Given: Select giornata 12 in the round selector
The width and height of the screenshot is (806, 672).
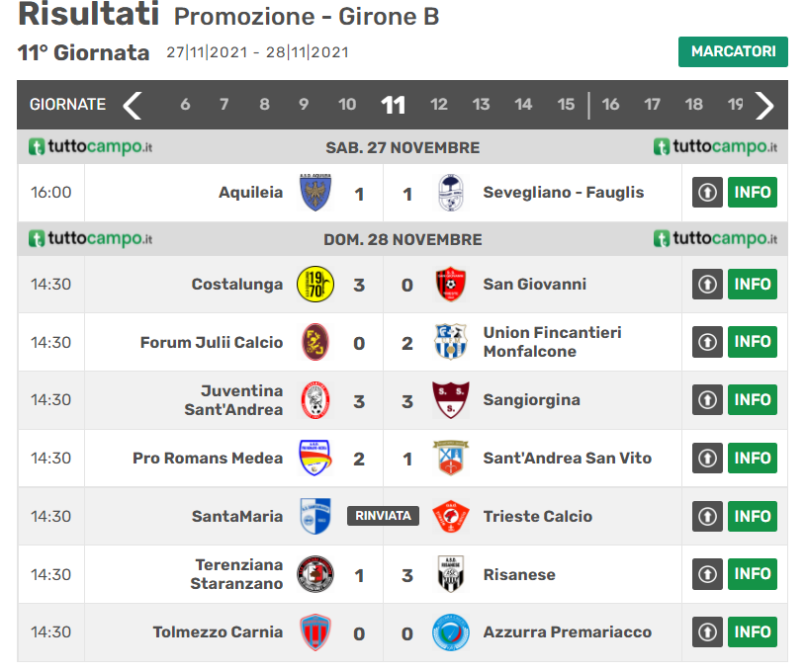Looking at the screenshot, I should [x=439, y=105].
